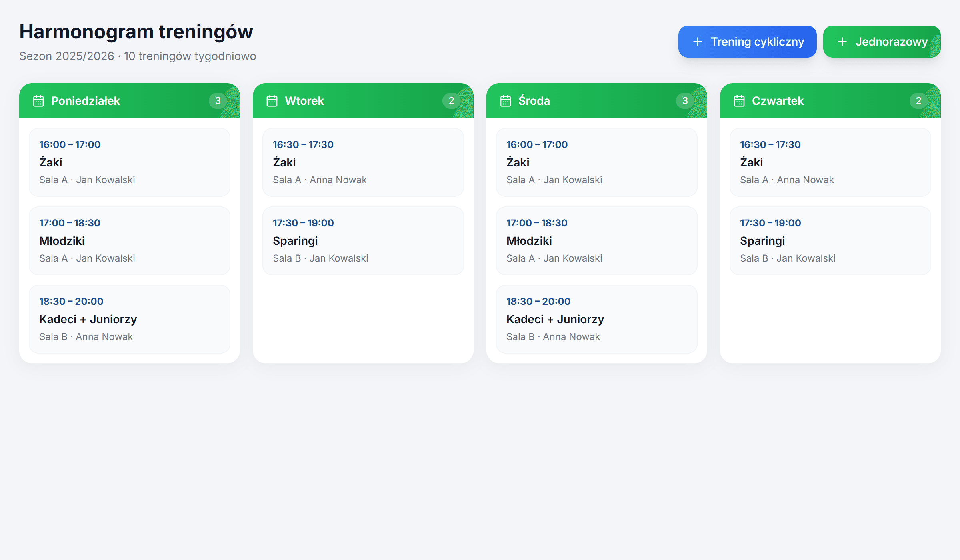The height and width of the screenshot is (560, 960).
Task: Select the Czwartek column header
Action: 830,101
